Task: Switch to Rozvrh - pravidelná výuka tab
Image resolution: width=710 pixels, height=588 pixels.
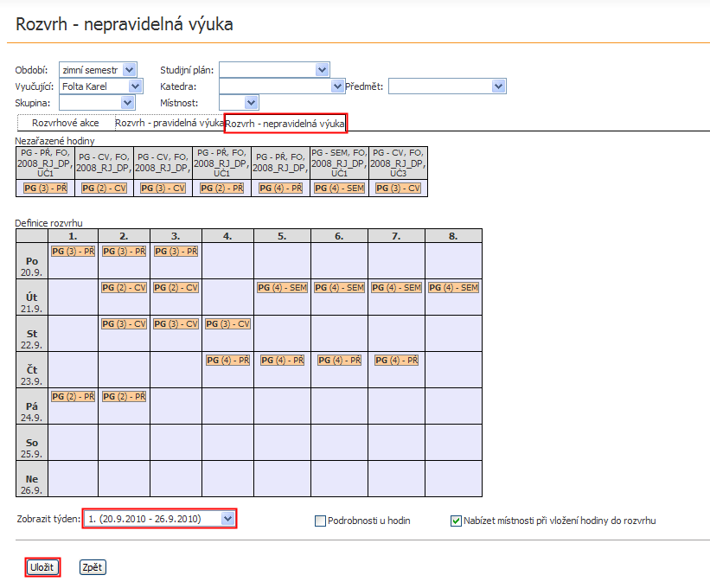Action: coord(169,123)
